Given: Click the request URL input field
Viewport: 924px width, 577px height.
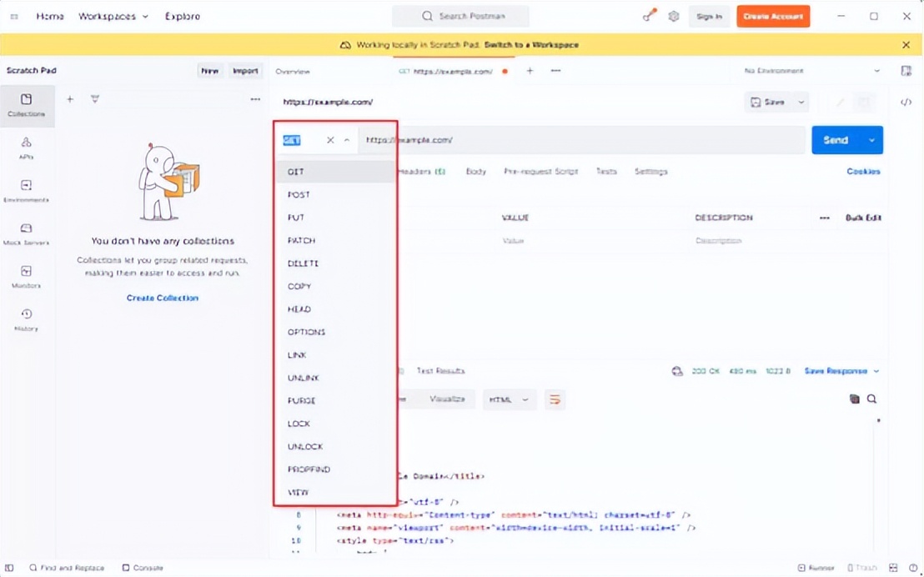Looking at the screenshot, I should [584, 140].
